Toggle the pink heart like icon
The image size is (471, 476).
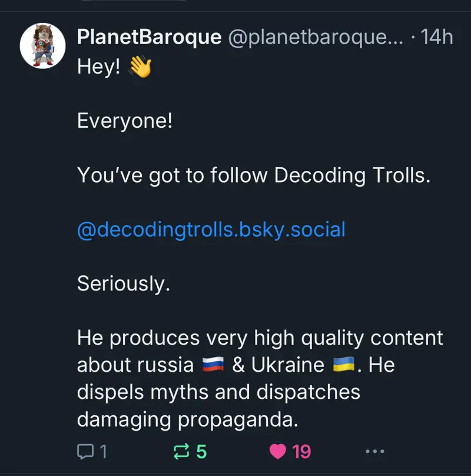(277, 452)
